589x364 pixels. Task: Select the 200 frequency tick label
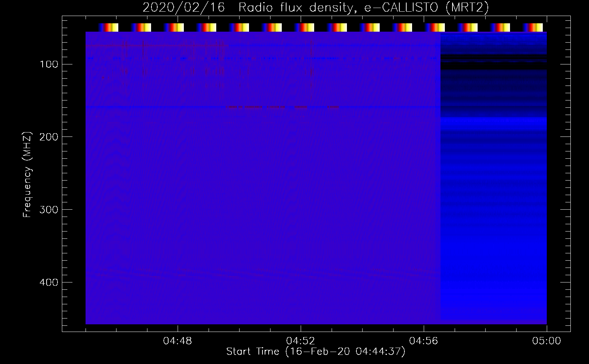coord(49,137)
